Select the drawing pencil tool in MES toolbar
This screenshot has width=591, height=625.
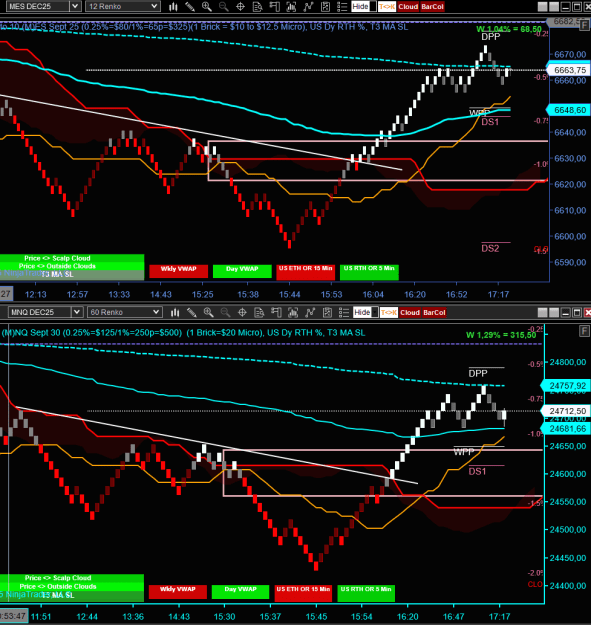point(190,6)
